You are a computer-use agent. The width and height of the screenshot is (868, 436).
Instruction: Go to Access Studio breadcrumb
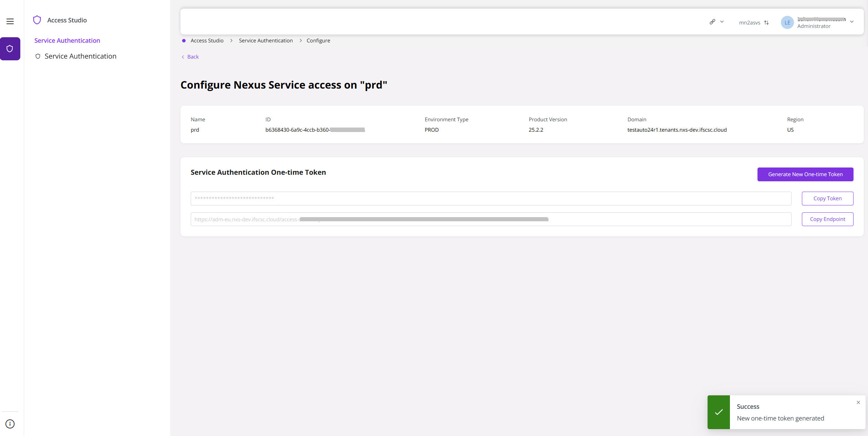(x=207, y=41)
